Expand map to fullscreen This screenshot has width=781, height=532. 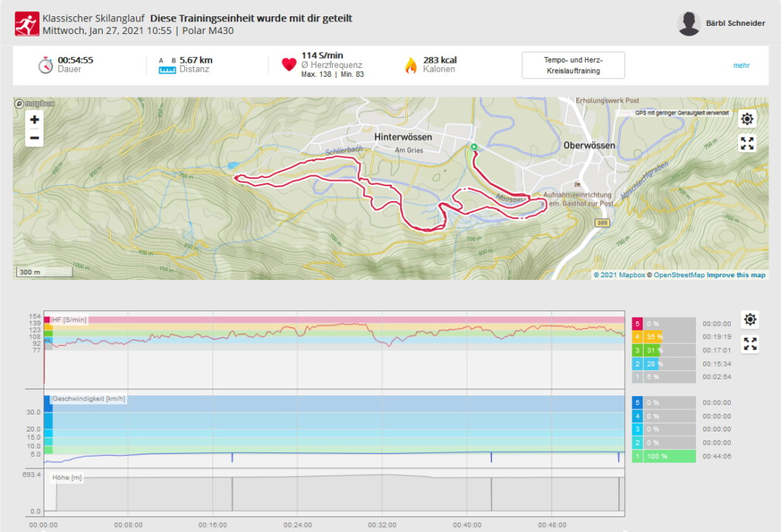coord(747,143)
